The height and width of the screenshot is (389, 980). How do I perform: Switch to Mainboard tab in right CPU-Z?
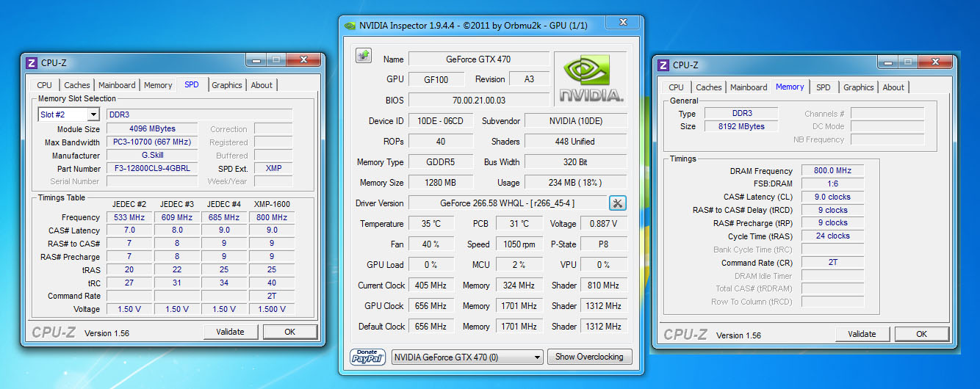click(x=749, y=87)
